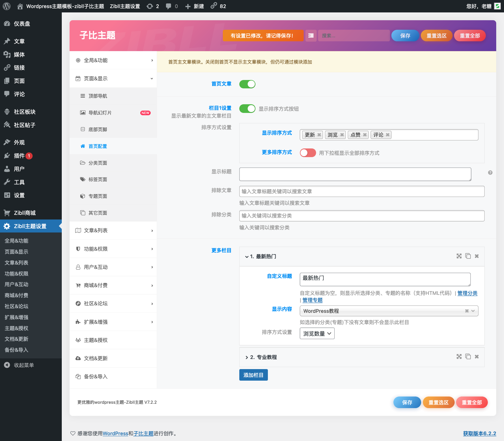
Task: Open the WordPress教程 content dropdown
Action: (389, 311)
